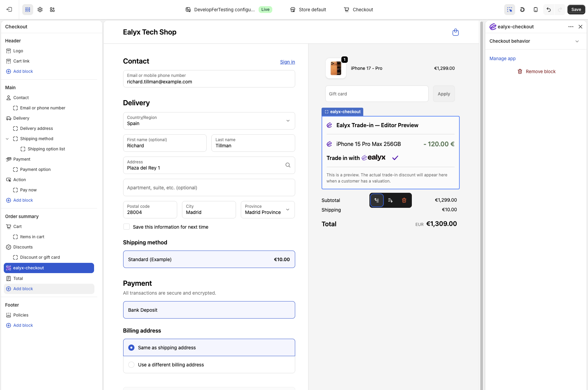Viewport: 588px width, 390px height.
Task: Click the exit editor icon
Action: (9, 10)
